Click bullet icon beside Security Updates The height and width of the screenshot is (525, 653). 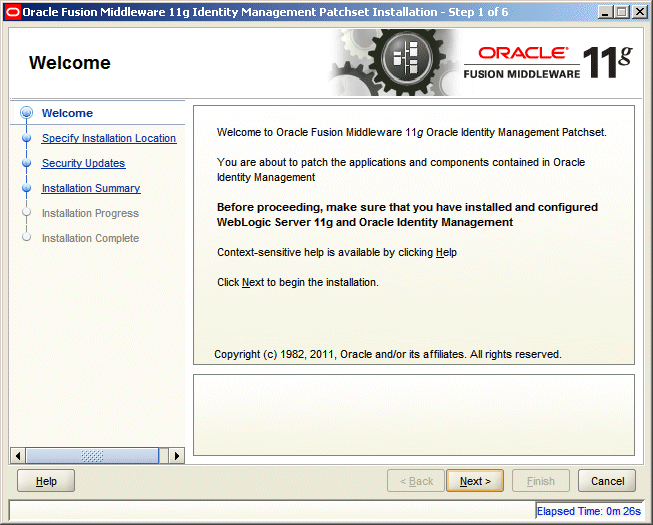tap(26, 163)
